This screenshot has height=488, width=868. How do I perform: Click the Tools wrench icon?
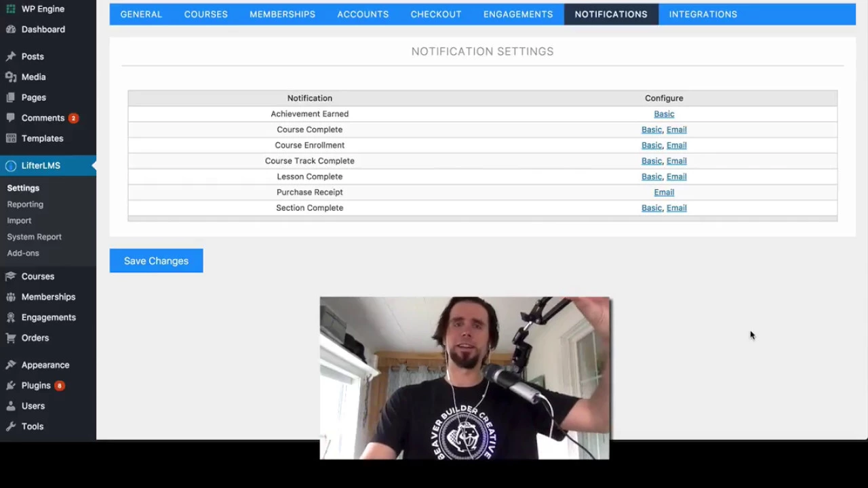[11, 426]
